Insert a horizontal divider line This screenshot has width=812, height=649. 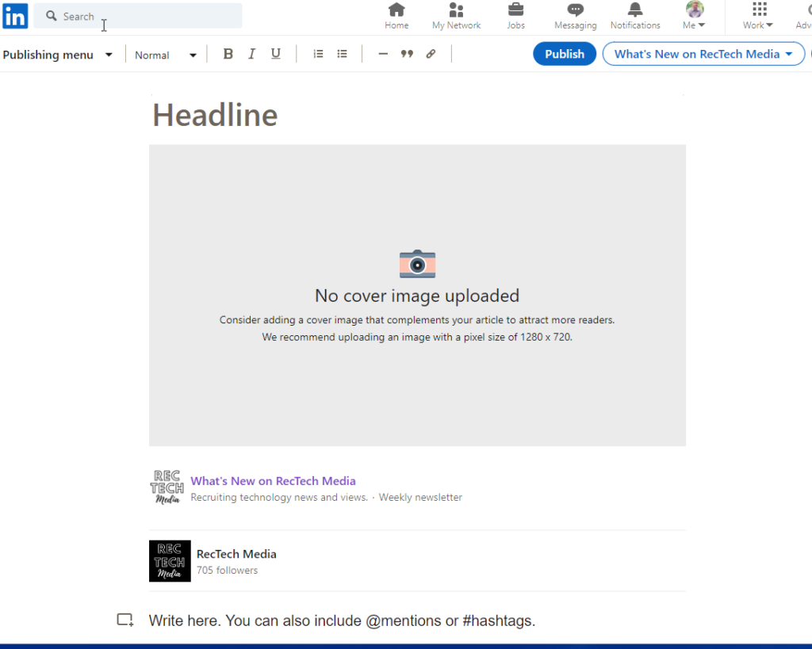pos(383,54)
